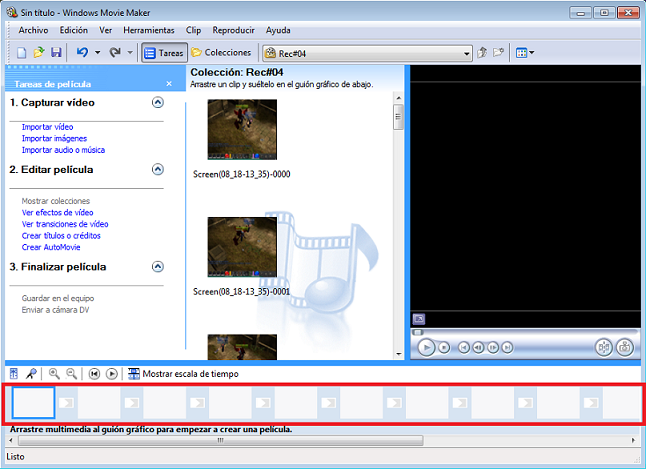The image size is (646, 469).
Task: Stop the preview monitor playback
Action: click(444, 348)
